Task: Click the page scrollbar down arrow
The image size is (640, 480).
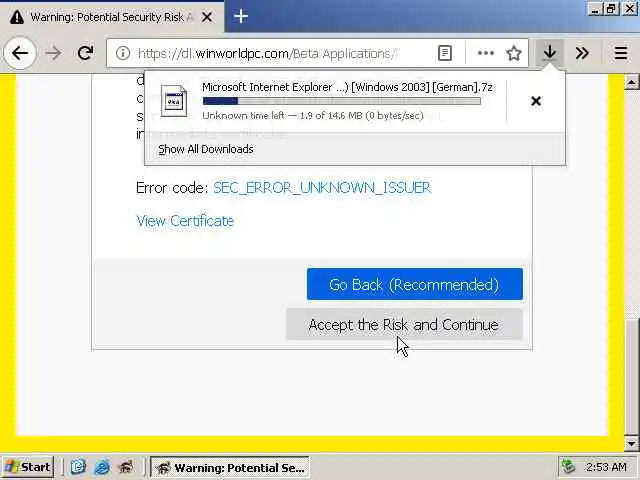Action: [631, 443]
